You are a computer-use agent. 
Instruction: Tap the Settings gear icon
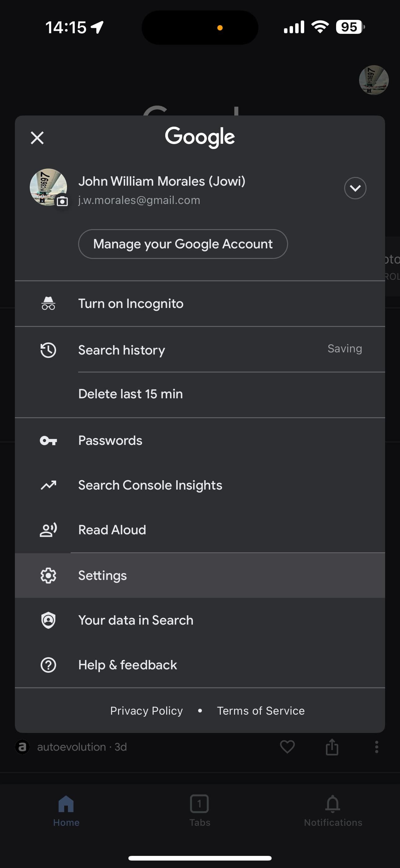(x=48, y=575)
